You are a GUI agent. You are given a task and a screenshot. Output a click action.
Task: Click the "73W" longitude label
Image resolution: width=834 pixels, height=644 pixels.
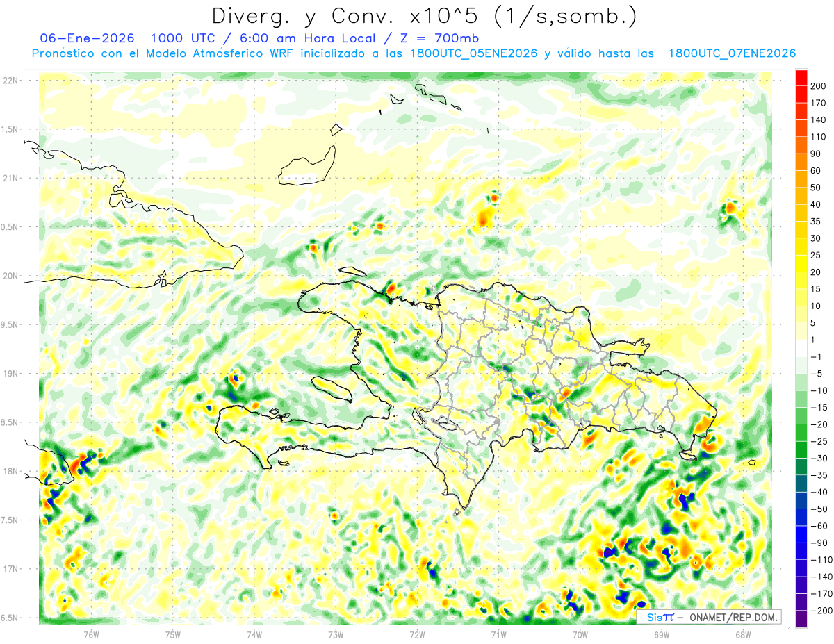pyautogui.click(x=336, y=635)
